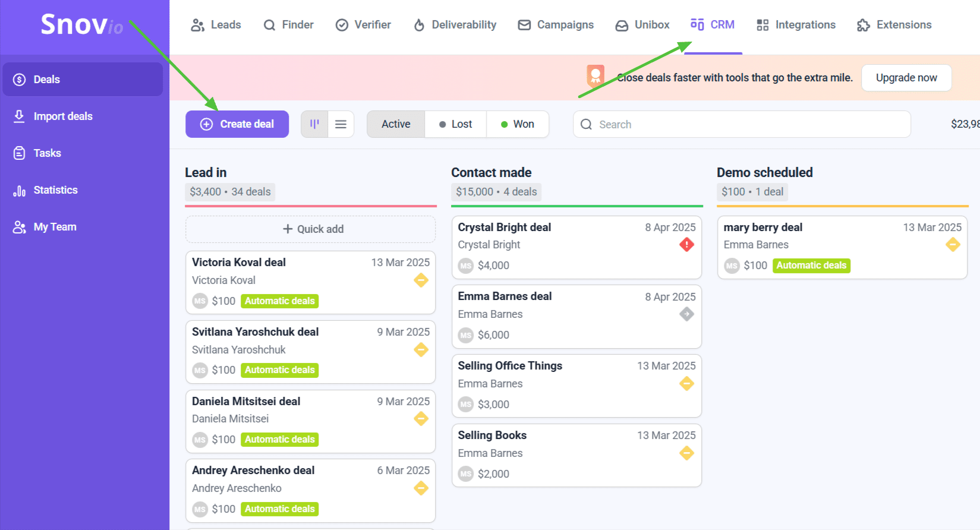Show Won deals only
The height and width of the screenshot is (530, 980).
pos(518,124)
